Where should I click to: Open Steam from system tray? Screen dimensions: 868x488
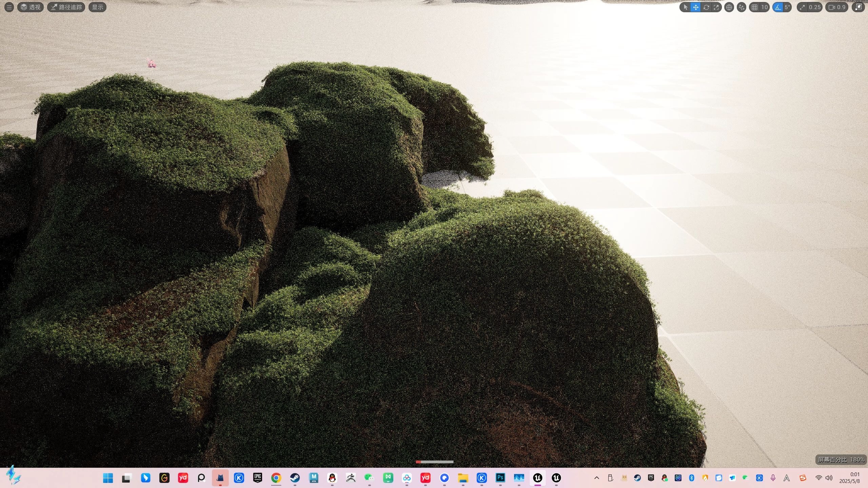coord(637,478)
